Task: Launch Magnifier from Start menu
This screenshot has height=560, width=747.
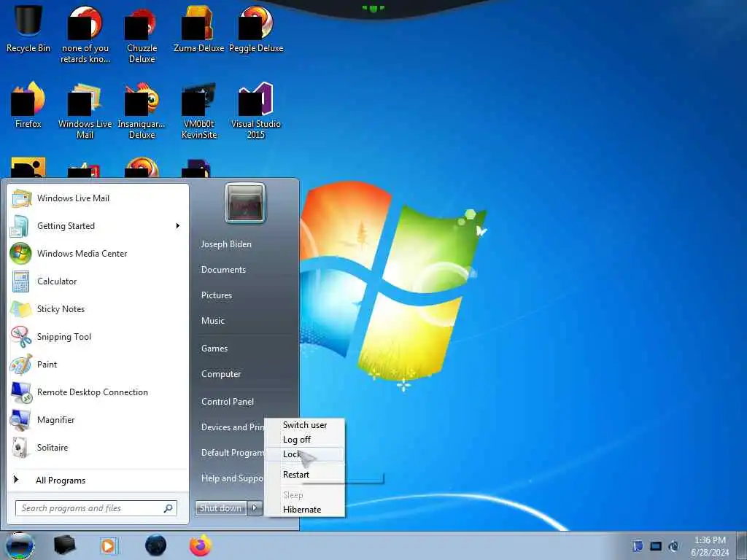Action: point(98,419)
